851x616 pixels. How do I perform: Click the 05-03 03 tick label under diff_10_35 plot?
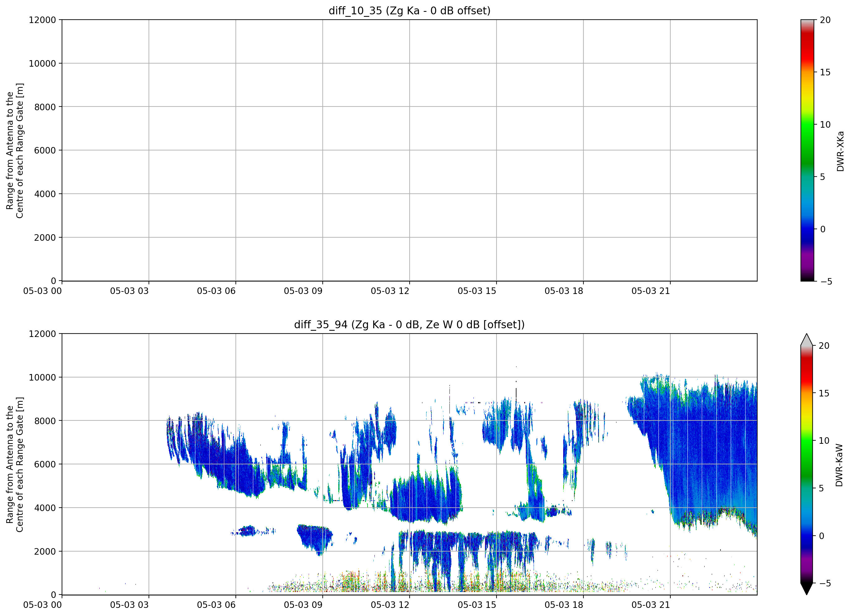[x=130, y=291]
